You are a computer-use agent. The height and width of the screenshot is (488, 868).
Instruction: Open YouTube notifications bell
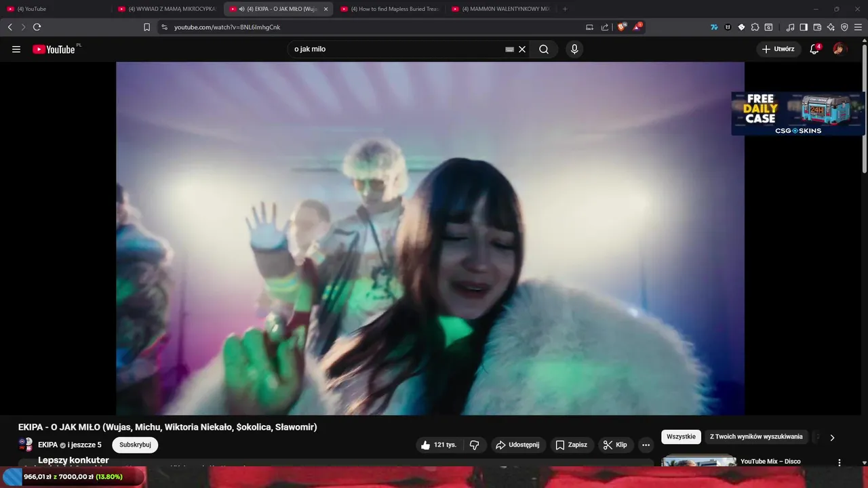click(814, 49)
